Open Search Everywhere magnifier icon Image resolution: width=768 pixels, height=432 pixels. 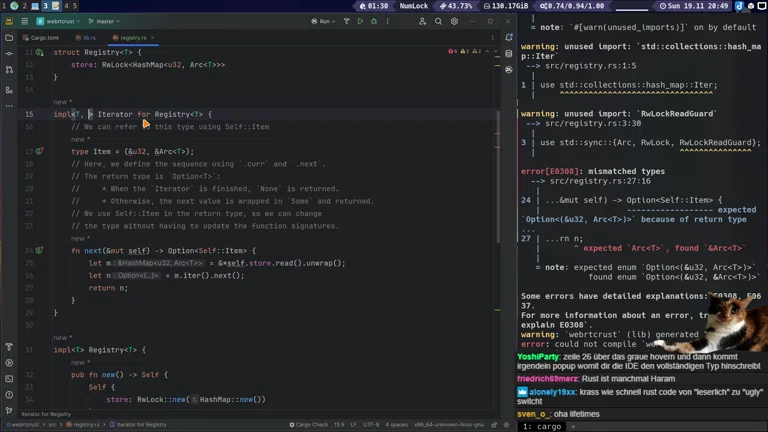coord(438,21)
